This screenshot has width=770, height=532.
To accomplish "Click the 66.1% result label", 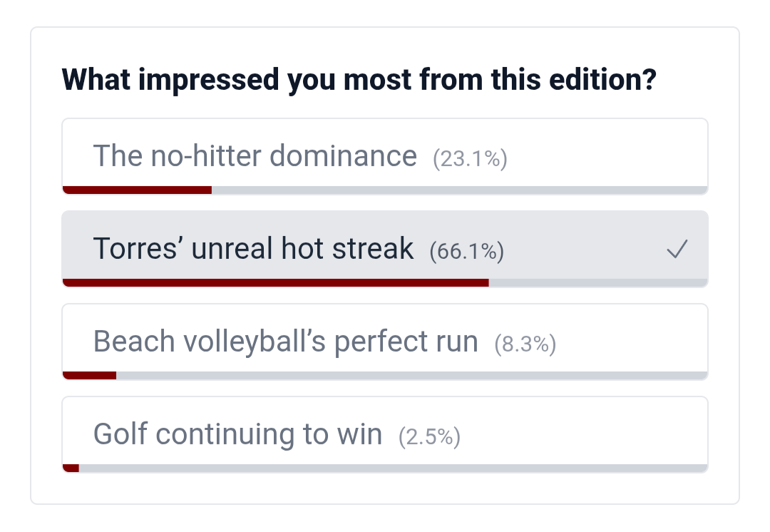I will click(466, 251).
